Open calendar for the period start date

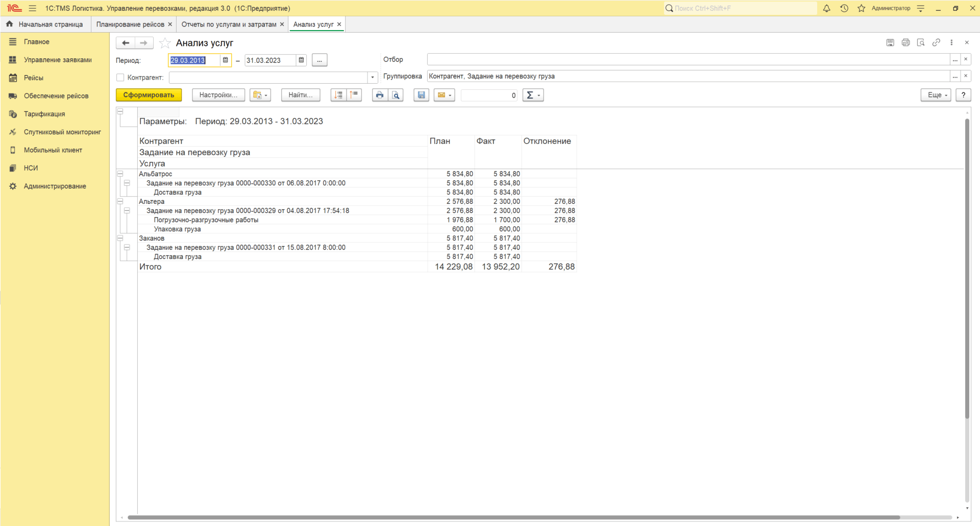(x=225, y=60)
